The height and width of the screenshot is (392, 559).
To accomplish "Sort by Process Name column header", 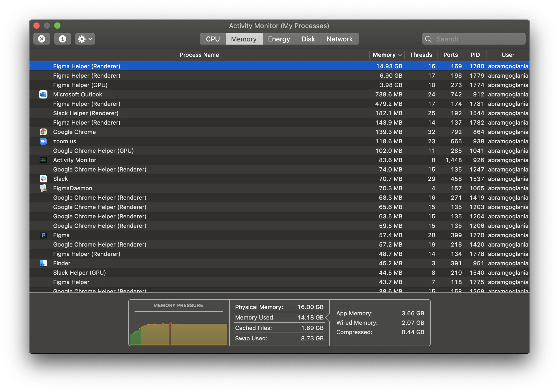I will coord(199,55).
